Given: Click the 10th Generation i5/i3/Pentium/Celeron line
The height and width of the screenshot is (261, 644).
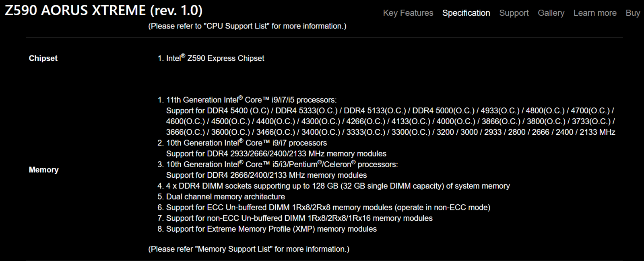Looking at the screenshot, I should coord(282,164).
